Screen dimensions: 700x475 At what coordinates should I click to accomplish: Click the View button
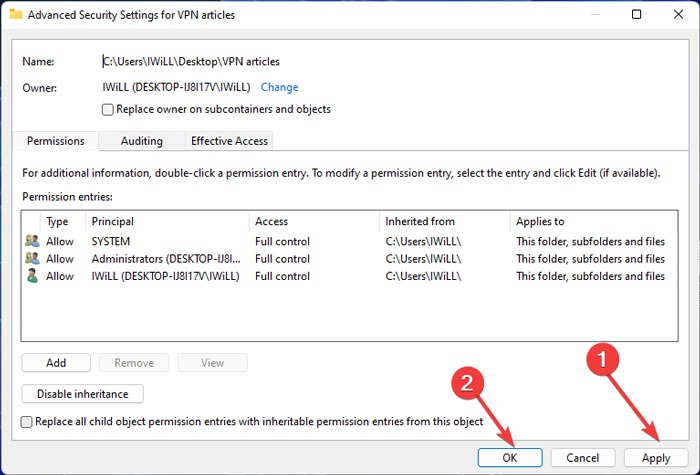[212, 362]
